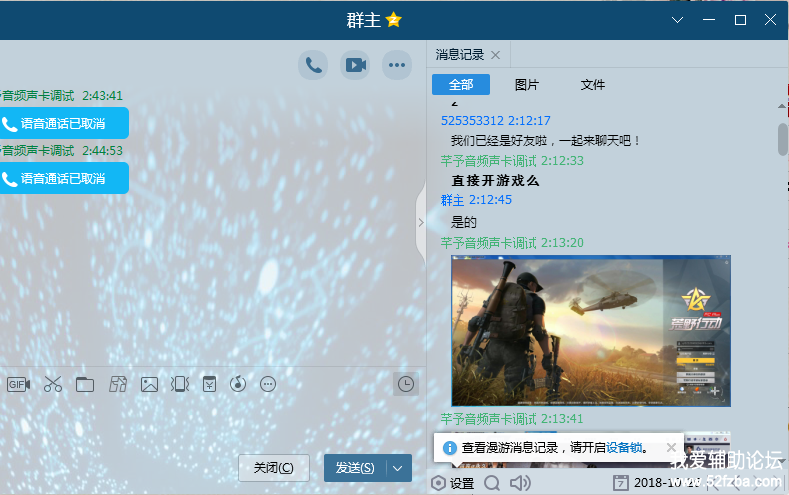Viewport: 789px width, 495px height.
Task: Click the sender 群主 2:12:45
Action: pyautogui.click(x=476, y=200)
